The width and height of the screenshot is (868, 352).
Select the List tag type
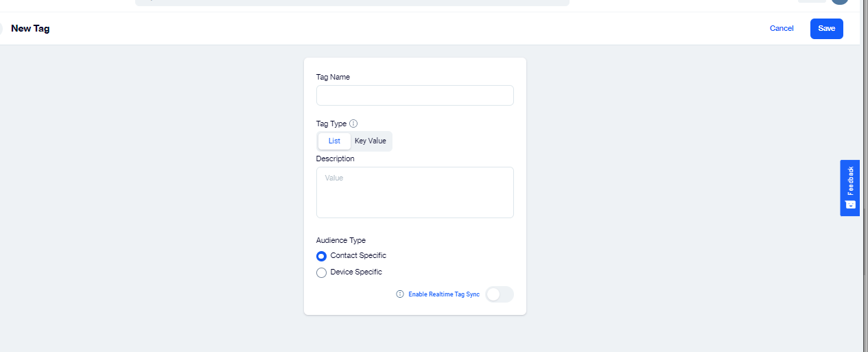[334, 141]
